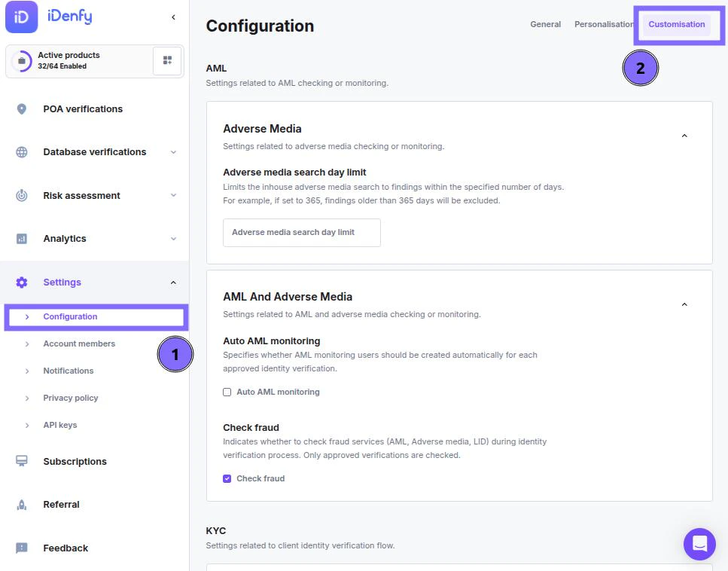Enable the Auto AML monitoring checkbox
728x571 pixels.
(227, 392)
